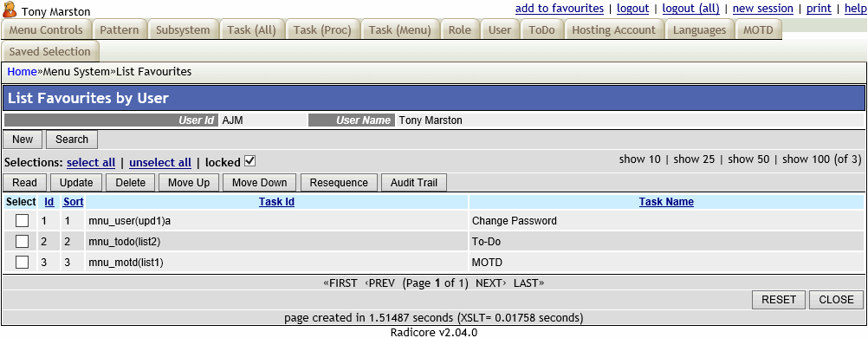Click the print link
The width and height of the screenshot is (868, 338).
pos(819,9)
